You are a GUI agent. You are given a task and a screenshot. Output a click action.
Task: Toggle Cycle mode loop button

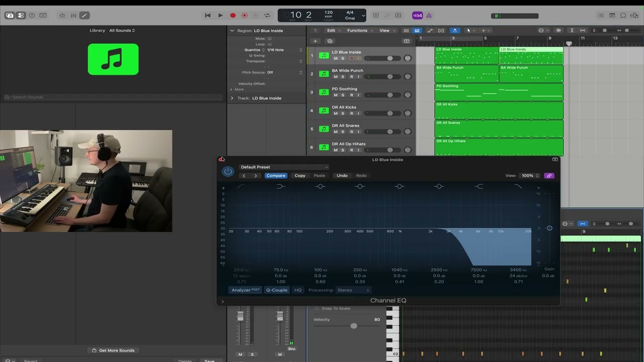point(267,16)
